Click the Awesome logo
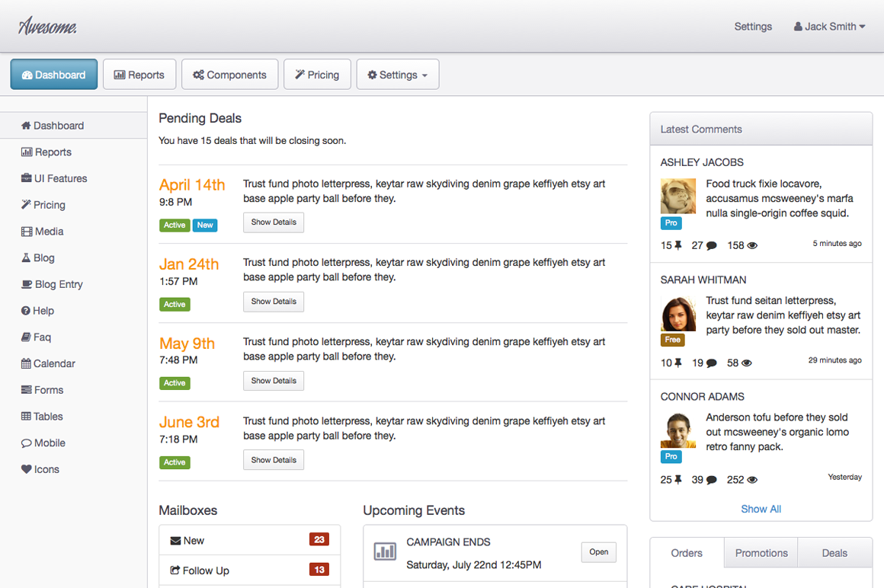 coord(47,27)
